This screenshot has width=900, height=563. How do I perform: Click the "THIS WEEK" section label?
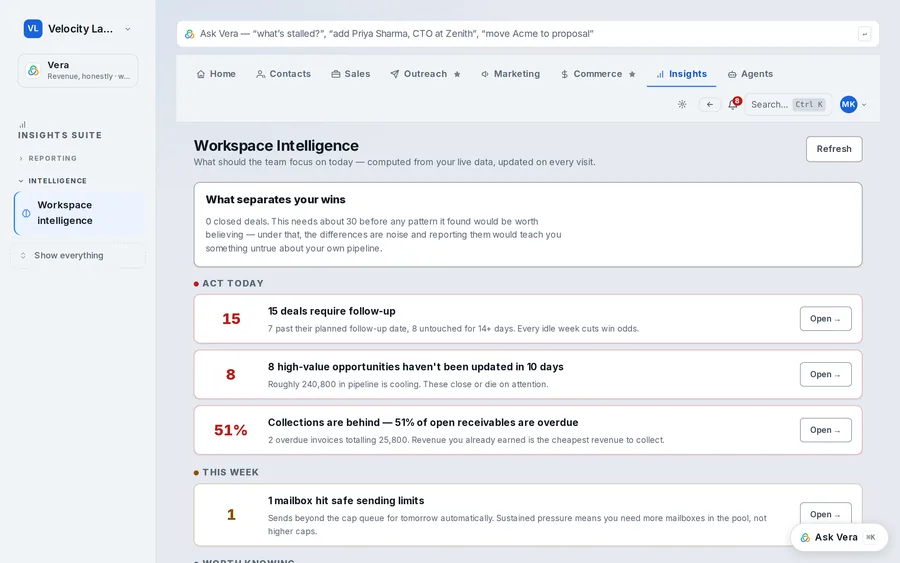230,472
